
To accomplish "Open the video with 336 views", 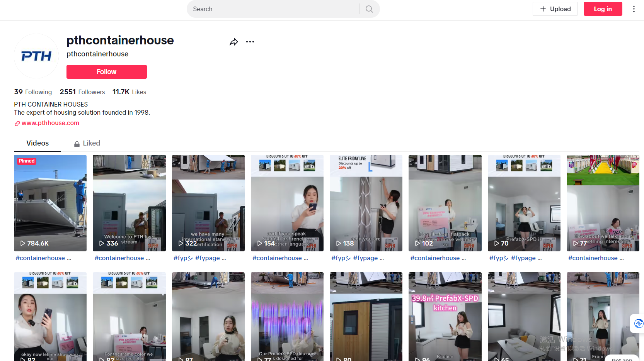I will [x=129, y=203].
